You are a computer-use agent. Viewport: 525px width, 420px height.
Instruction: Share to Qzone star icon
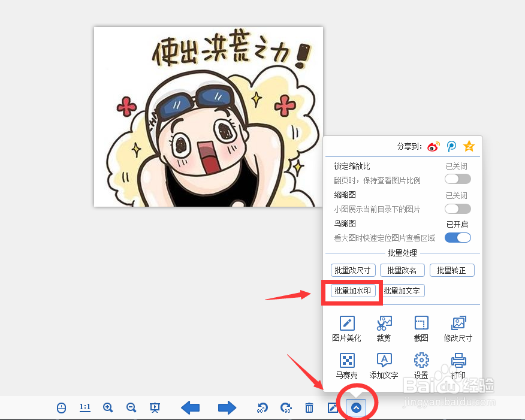[x=469, y=146]
